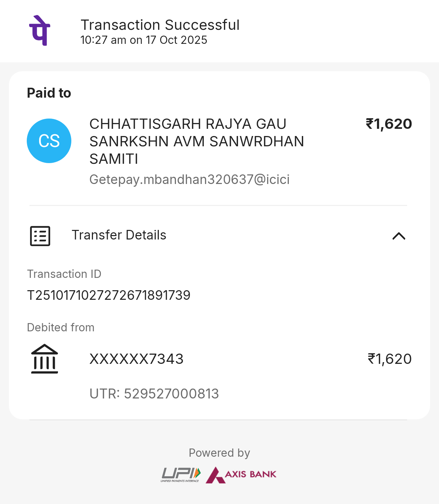Click the masked account number XXXXXX7343
Screen dimensions: 439x504
point(137,359)
